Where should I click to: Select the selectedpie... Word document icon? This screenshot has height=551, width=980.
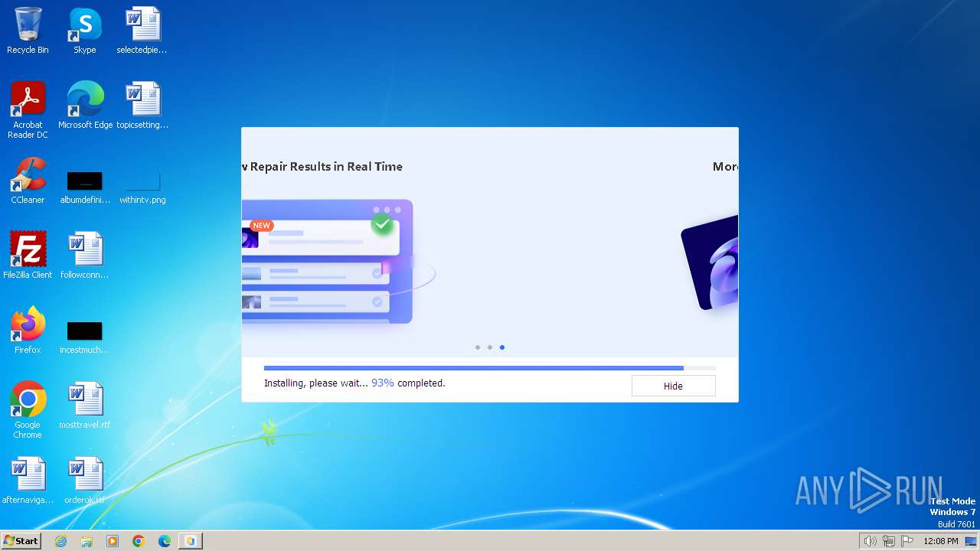[142, 31]
